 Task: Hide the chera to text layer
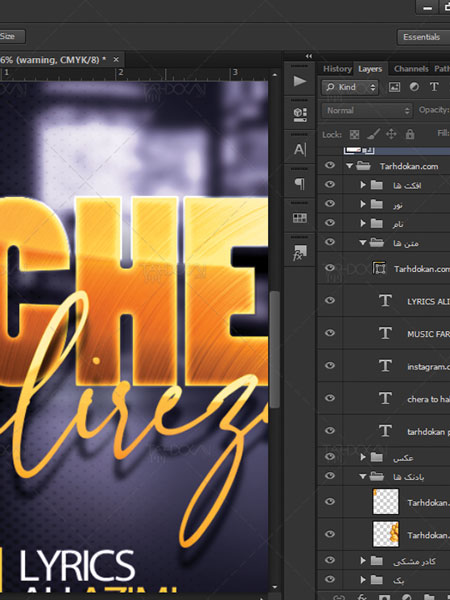click(330, 398)
